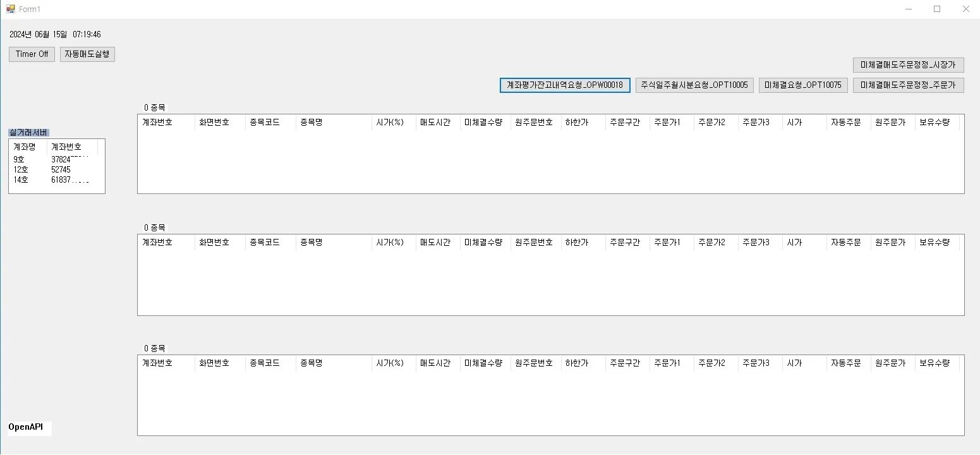Click account number 52745
The image size is (980, 455).
61,170
